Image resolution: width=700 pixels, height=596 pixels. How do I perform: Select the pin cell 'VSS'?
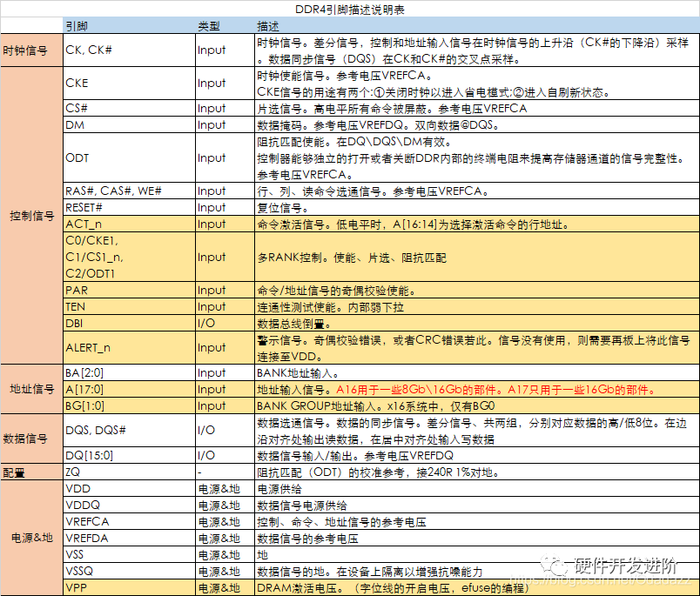tap(130, 554)
